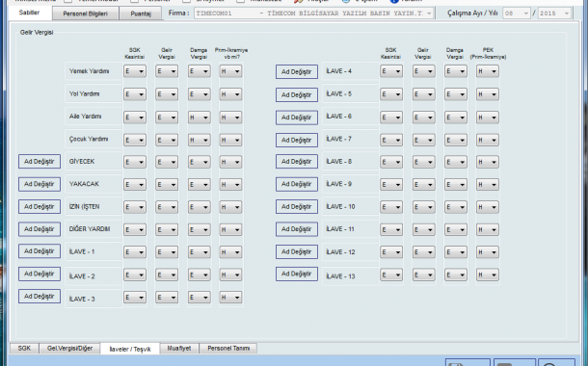Open İLAVE - 9 SGK Kesintisi dropdown
The height and width of the screenshot is (366, 588).
click(391, 184)
